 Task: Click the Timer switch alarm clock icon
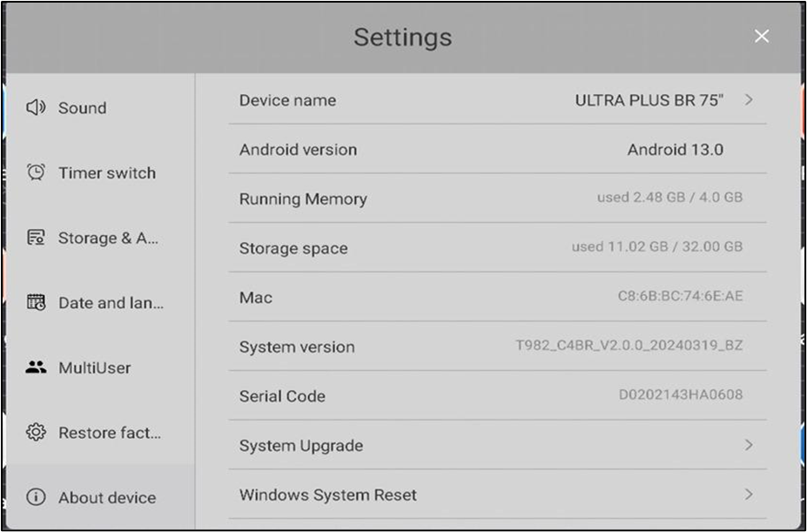[x=36, y=172]
